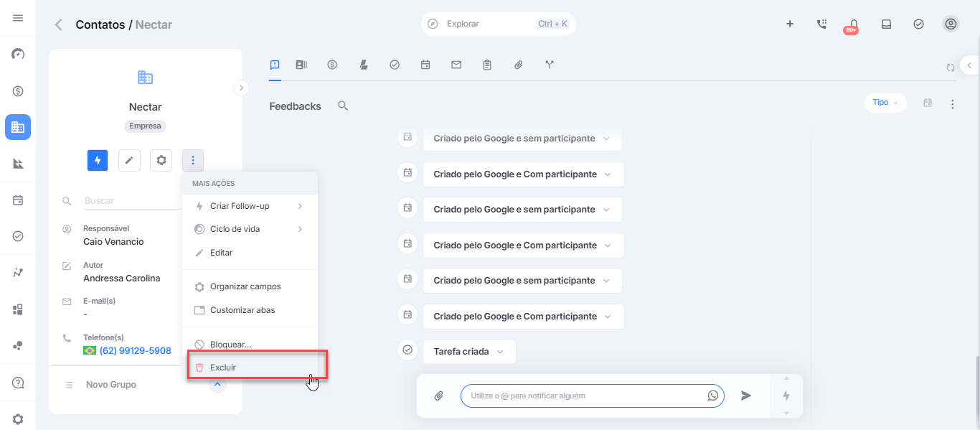Image resolution: width=980 pixels, height=430 pixels.
Task: Click the refresh icon above the feed
Action: [950, 67]
